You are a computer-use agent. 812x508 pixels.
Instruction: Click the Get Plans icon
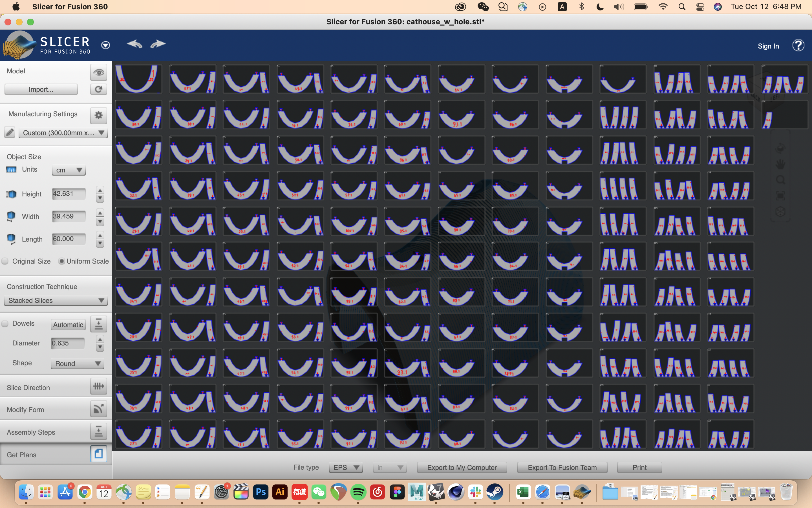click(x=99, y=454)
